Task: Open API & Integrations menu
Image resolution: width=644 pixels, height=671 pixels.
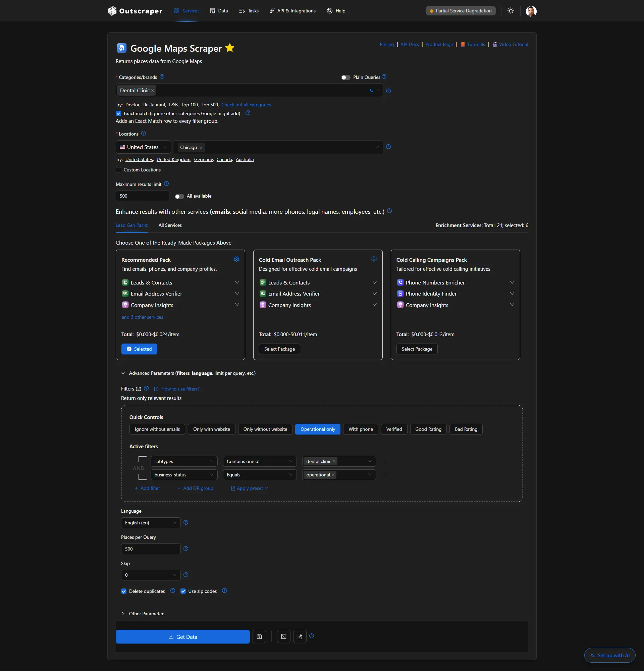Action: 292,11
